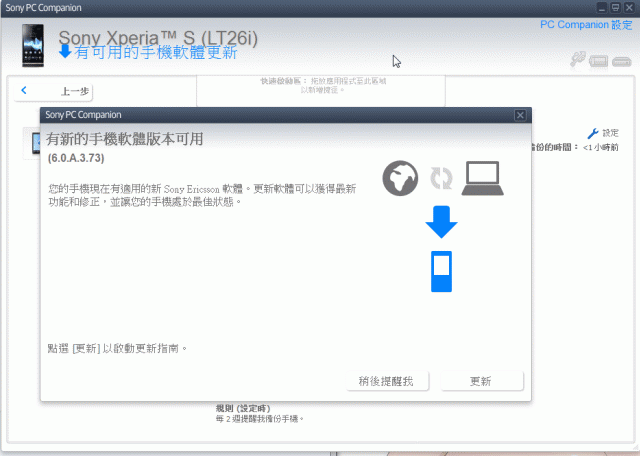
Task: Open PC Companion 設定 link
Action: coord(586,24)
